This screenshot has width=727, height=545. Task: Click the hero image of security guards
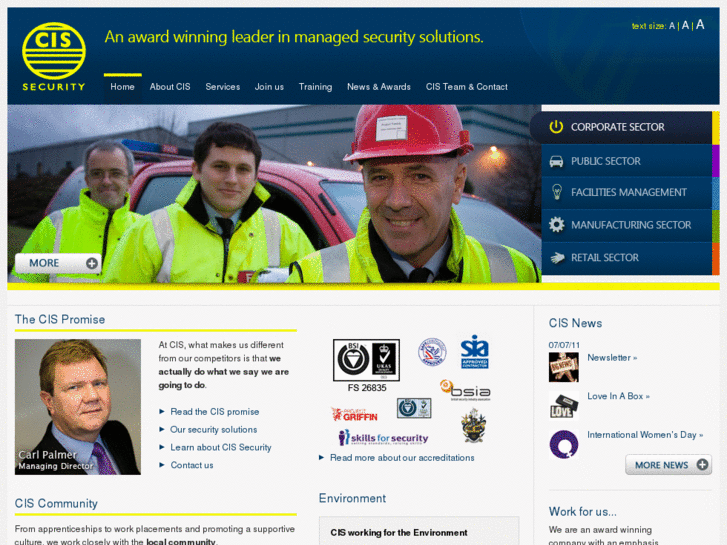(x=274, y=194)
